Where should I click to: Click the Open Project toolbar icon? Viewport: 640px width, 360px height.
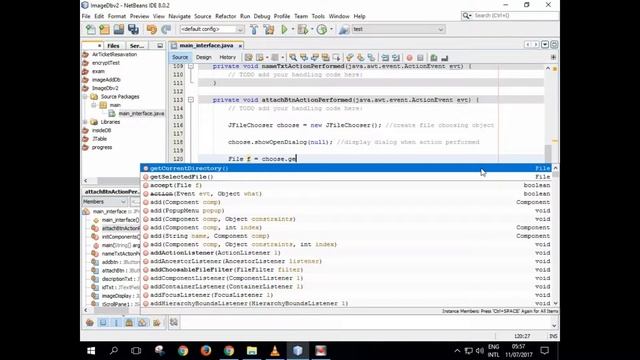pos(119,29)
